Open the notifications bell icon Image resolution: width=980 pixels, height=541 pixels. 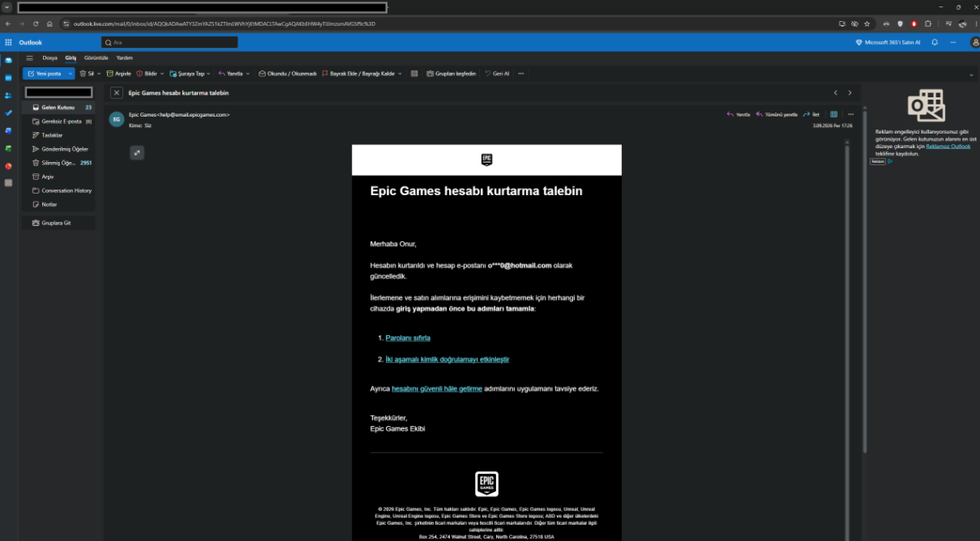click(x=935, y=42)
